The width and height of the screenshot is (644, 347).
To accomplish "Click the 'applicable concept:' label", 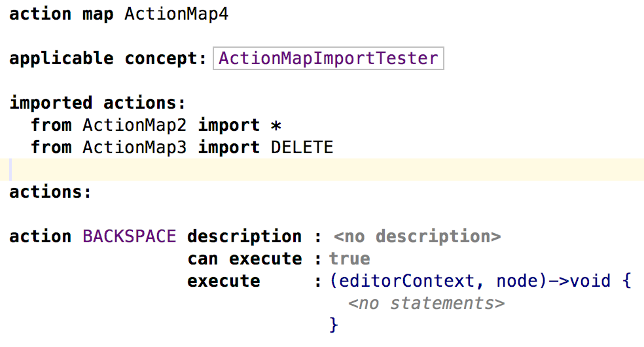I will pos(108,59).
